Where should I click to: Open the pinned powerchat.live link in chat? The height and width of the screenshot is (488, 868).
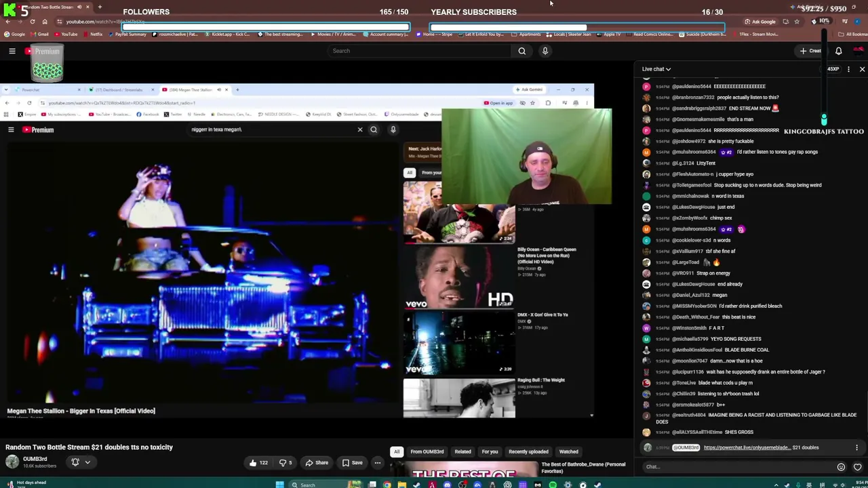747,447
